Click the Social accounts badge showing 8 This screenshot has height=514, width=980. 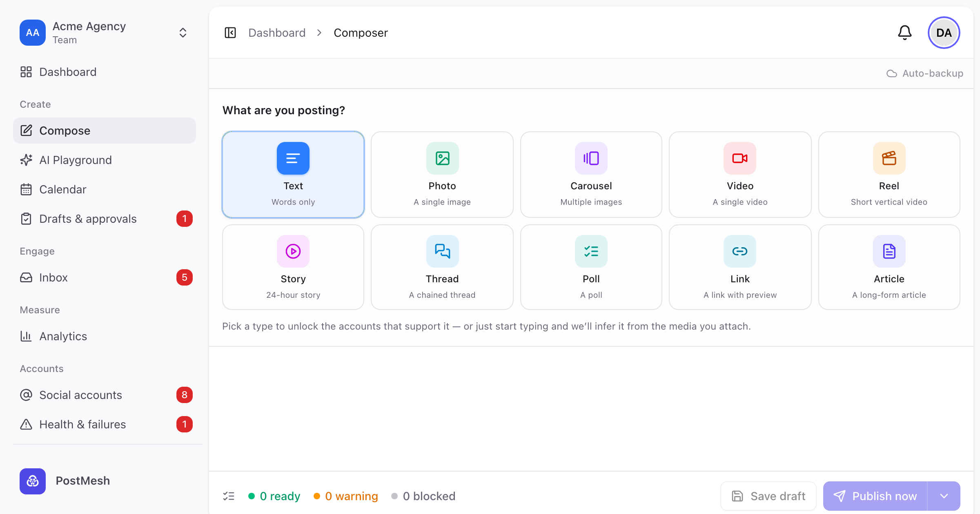click(185, 395)
